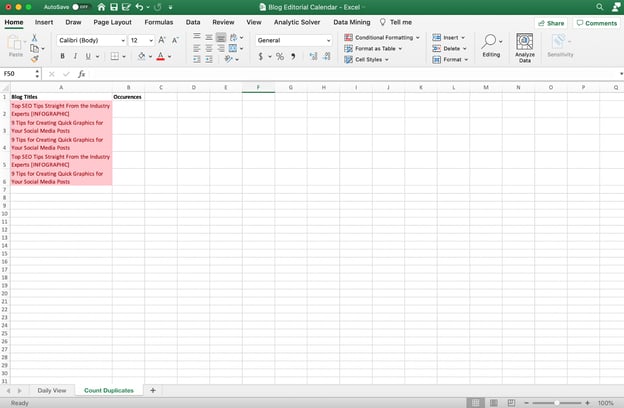Click the Analyze Data icon

click(x=524, y=42)
